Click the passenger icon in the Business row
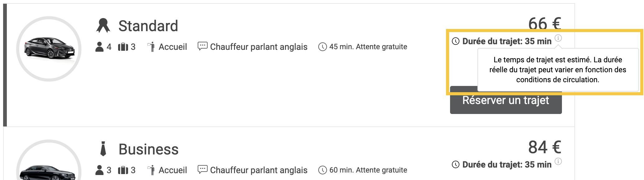644x180 pixels. tap(99, 170)
